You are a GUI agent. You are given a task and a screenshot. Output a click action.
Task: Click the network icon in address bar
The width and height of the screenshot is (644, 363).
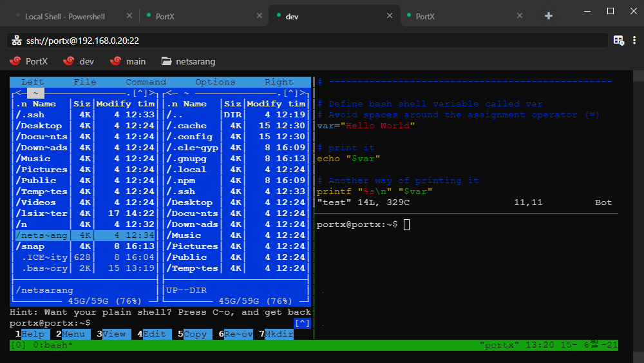[17, 41]
